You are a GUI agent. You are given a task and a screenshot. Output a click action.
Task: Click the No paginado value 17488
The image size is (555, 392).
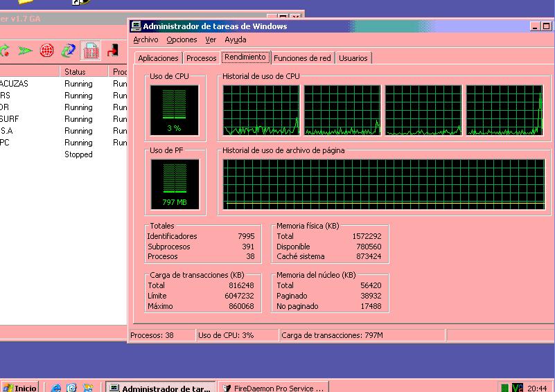pos(371,306)
